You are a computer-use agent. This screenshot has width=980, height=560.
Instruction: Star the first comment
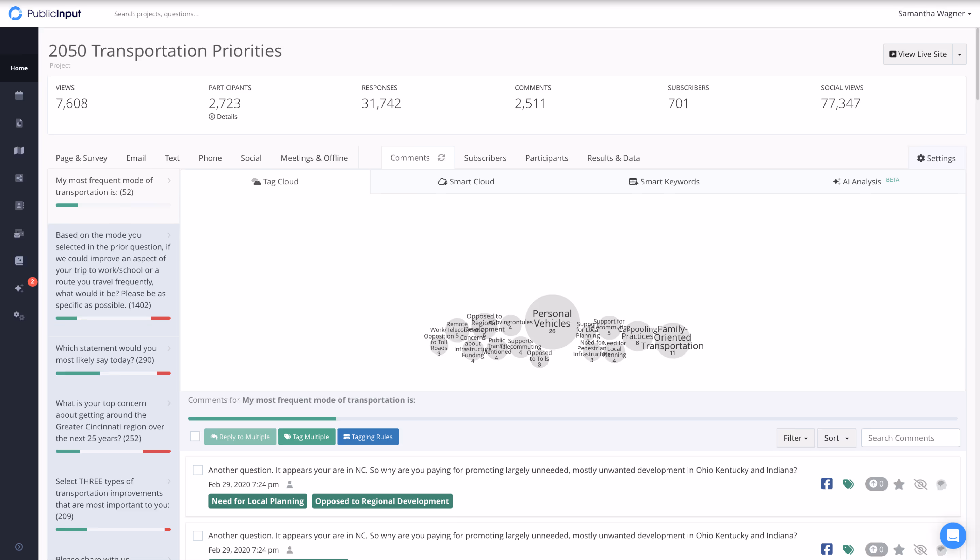pyautogui.click(x=899, y=484)
